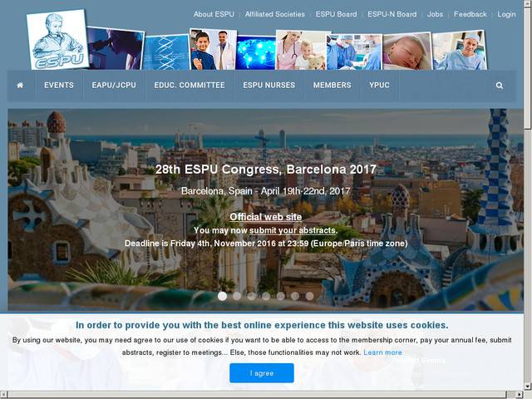Open the Feedback link
This screenshot has height=399, width=532.
(x=470, y=14)
